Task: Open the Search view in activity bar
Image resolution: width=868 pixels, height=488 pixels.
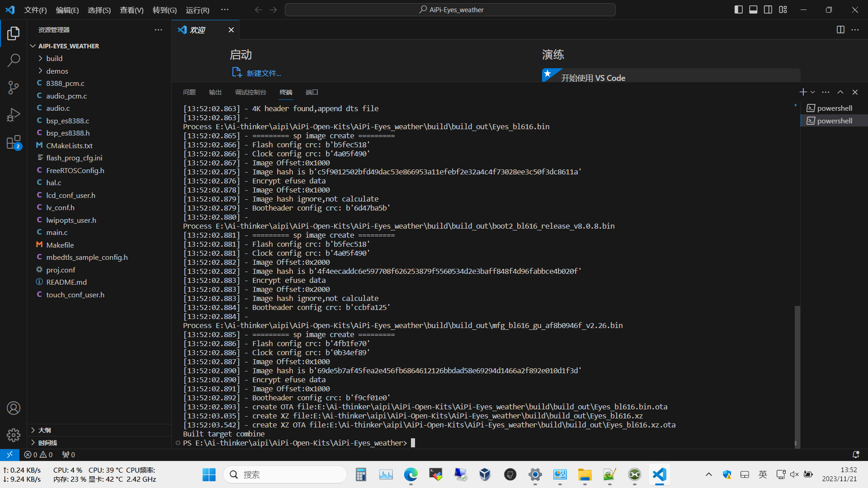Action: (x=14, y=60)
